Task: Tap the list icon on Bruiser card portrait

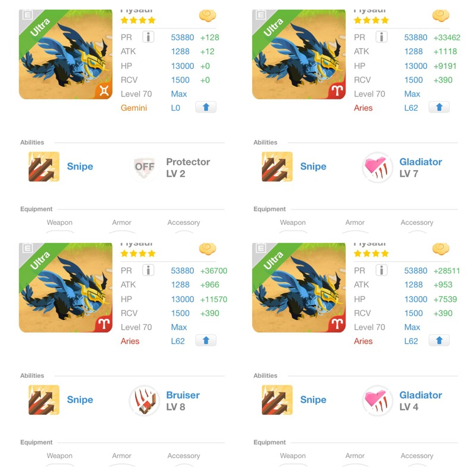Action: pos(27,248)
